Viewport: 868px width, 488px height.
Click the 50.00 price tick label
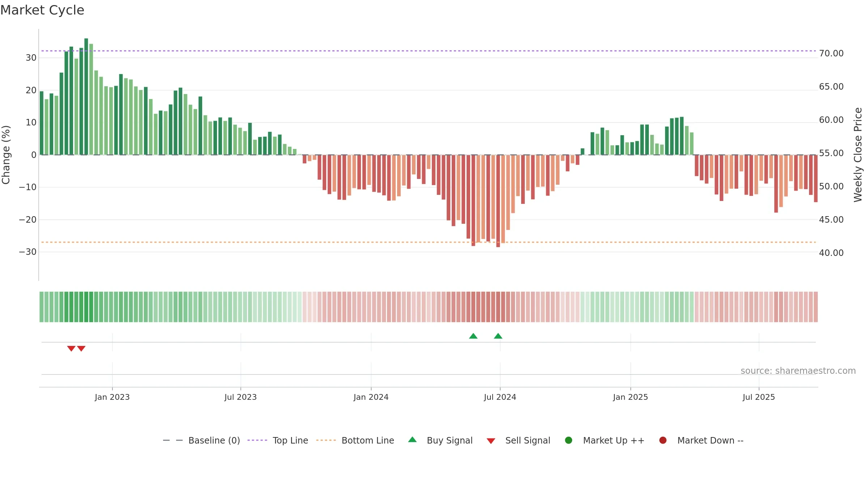(831, 187)
